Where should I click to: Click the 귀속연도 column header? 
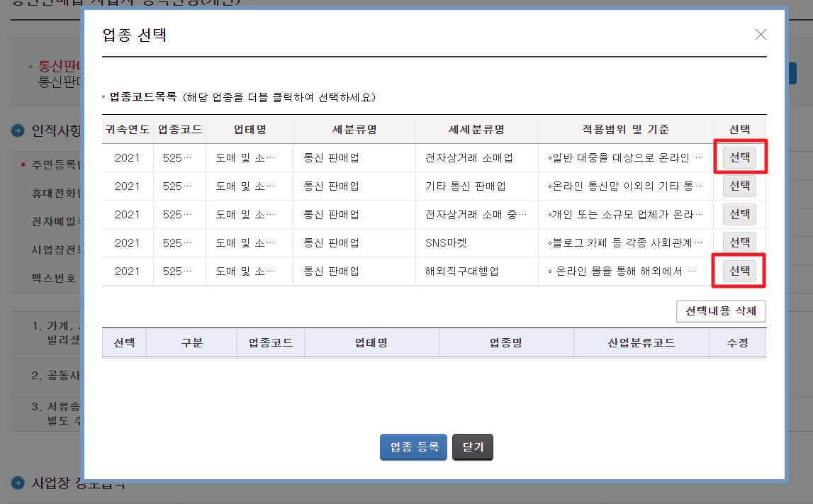coord(128,129)
